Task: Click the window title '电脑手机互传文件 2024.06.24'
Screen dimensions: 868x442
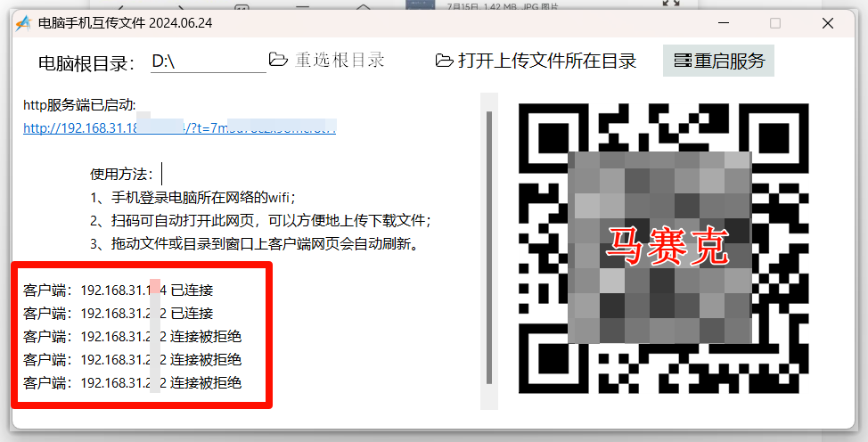Action: (x=125, y=23)
